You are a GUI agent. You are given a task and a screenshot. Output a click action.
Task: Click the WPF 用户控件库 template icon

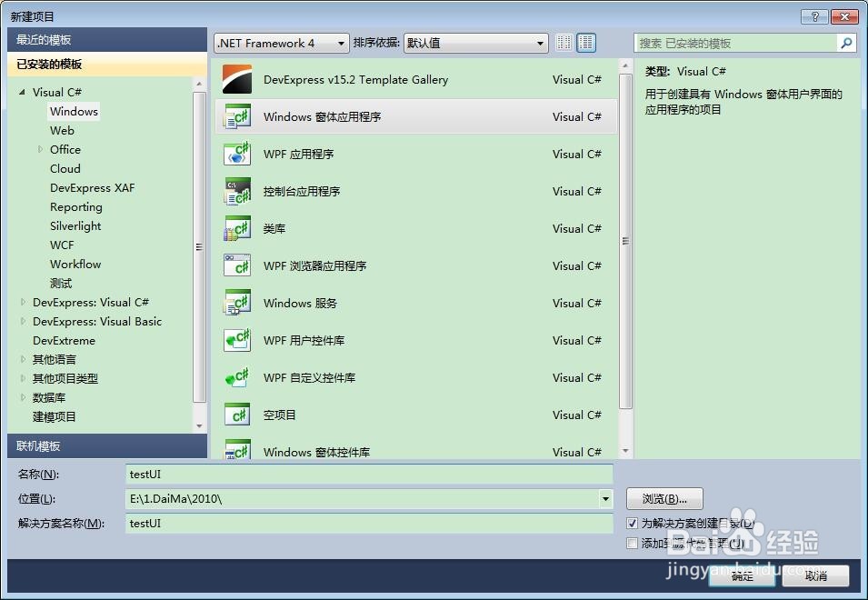pyautogui.click(x=237, y=340)
